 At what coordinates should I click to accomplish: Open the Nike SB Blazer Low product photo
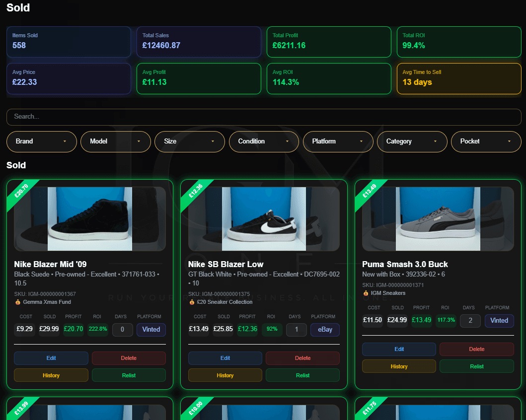click(x=264, y=219)
